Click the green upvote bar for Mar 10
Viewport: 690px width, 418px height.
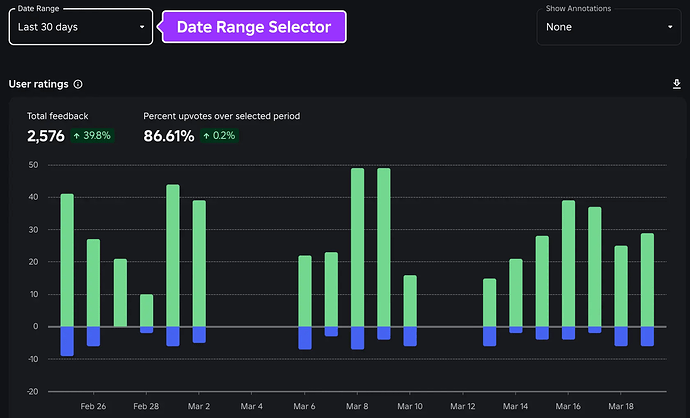tap(410, 300)
